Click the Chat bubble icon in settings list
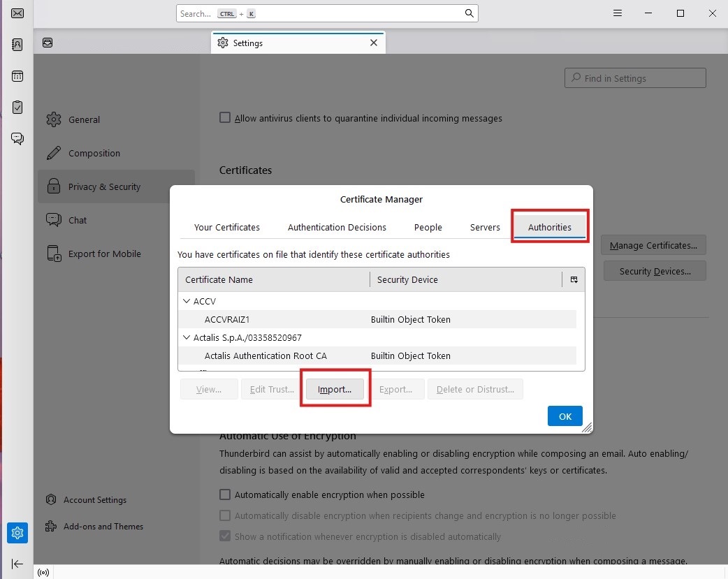Image resolution: width=728 pixels, height=579 pixels. (x=54, y=219)
